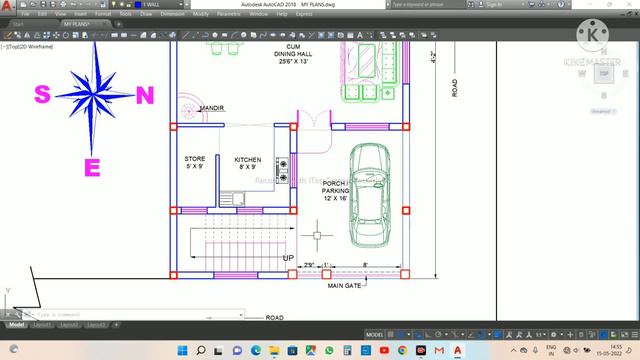
Task: Toggle lineweight display in status bar
Action: click(497, 335)
